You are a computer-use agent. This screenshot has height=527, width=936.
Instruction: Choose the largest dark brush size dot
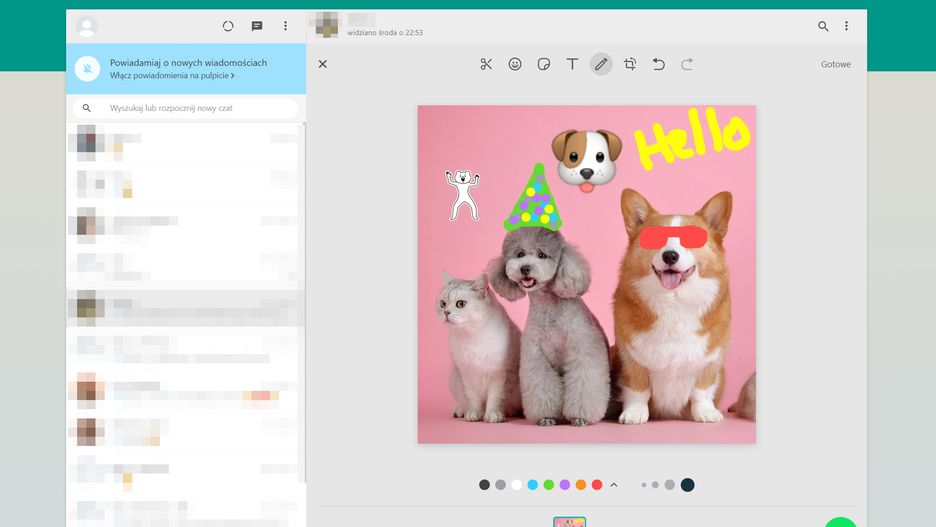(x=687, y=485)
